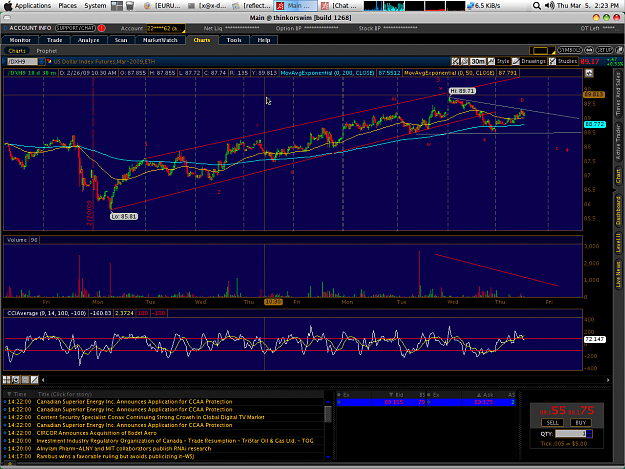Viewport: 625px width, 469px height.
Task: Click the grid layout icon below the chart
Action: pyautogui.click(x=6, y=380)
